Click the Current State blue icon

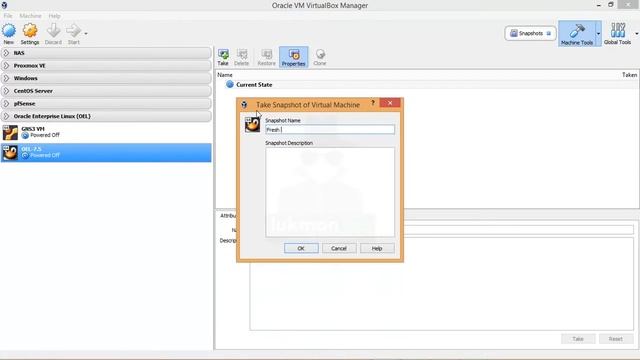coord(230,84)
